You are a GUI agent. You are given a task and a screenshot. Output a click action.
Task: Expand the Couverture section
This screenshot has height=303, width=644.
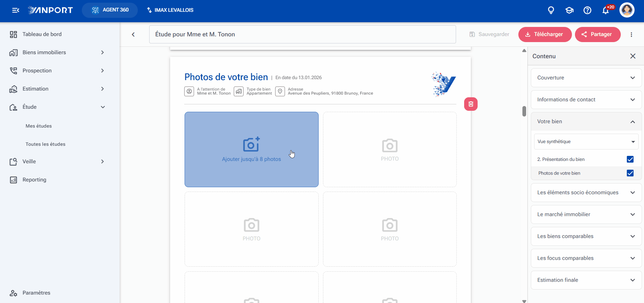pyautogui.click(x=586, y=78)
